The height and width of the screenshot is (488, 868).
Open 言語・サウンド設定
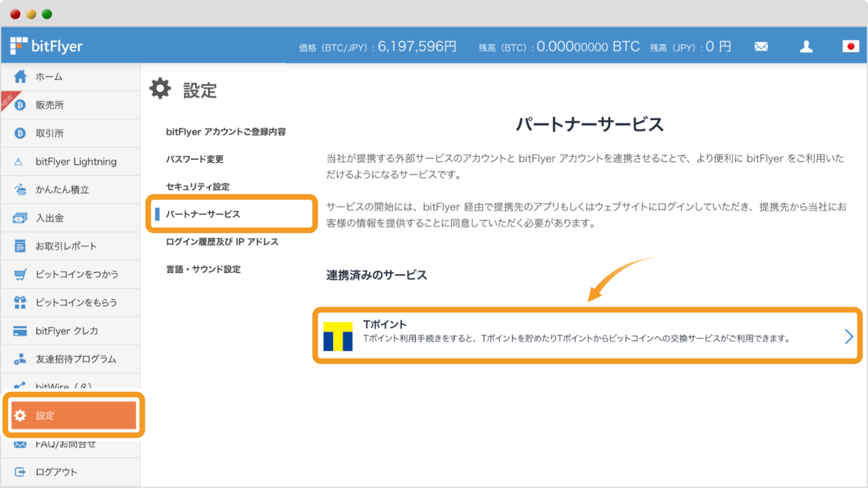tap(203, 269)
